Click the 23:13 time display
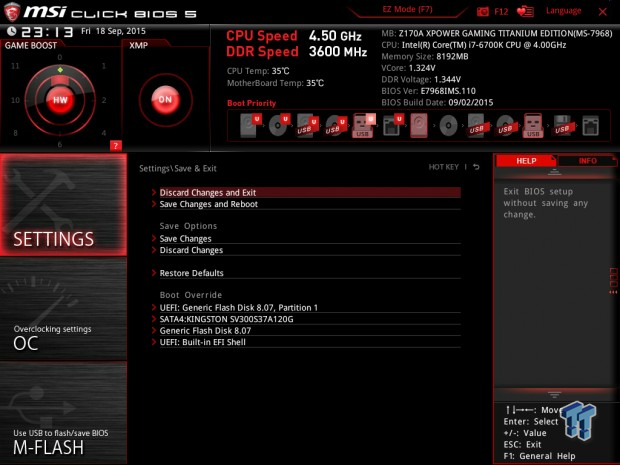The image size is (620, 465). [x=47, y=32]
